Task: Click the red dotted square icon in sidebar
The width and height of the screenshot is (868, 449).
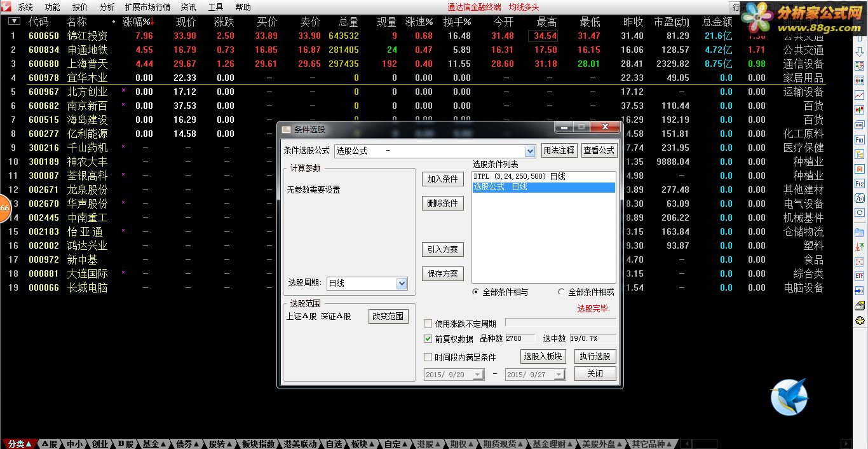Action: click(860, 261)
